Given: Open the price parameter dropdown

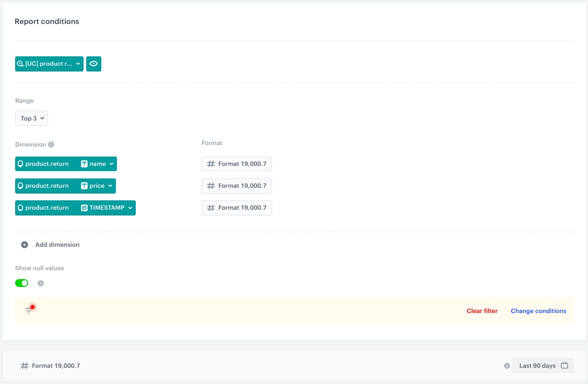Looking at the screenshot, I should tap(97, 186).
